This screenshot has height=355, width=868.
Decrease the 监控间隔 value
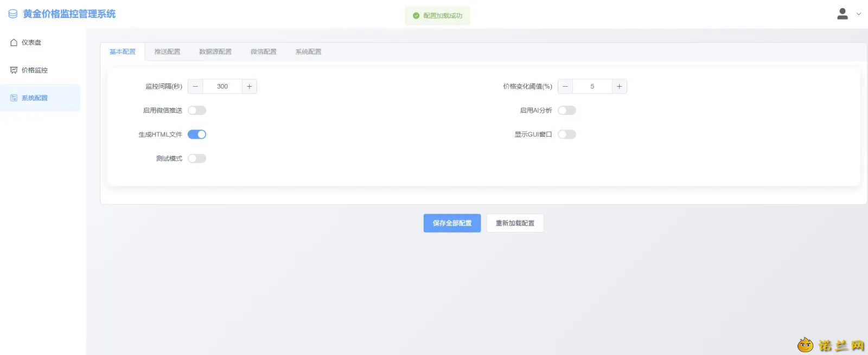195,87
